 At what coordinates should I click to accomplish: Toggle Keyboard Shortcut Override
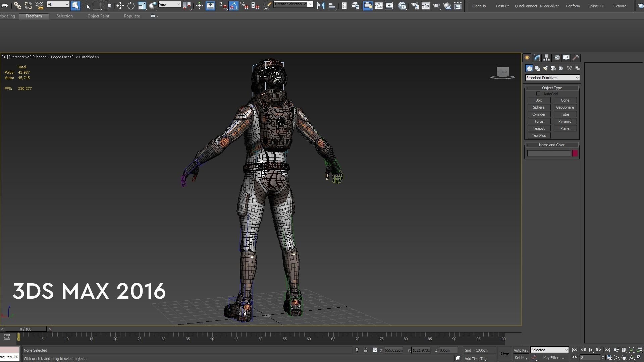[x=210, y=6]
